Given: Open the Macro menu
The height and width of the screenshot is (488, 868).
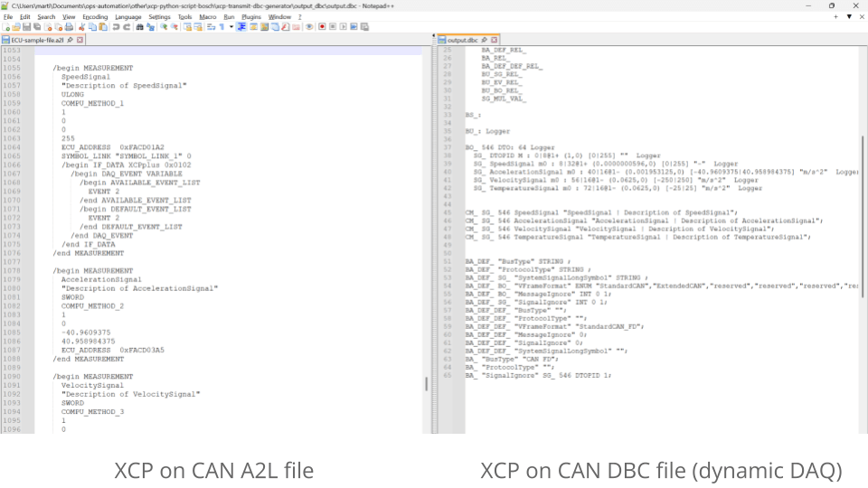Looking at the screenshot, I should tap(208, 17).
